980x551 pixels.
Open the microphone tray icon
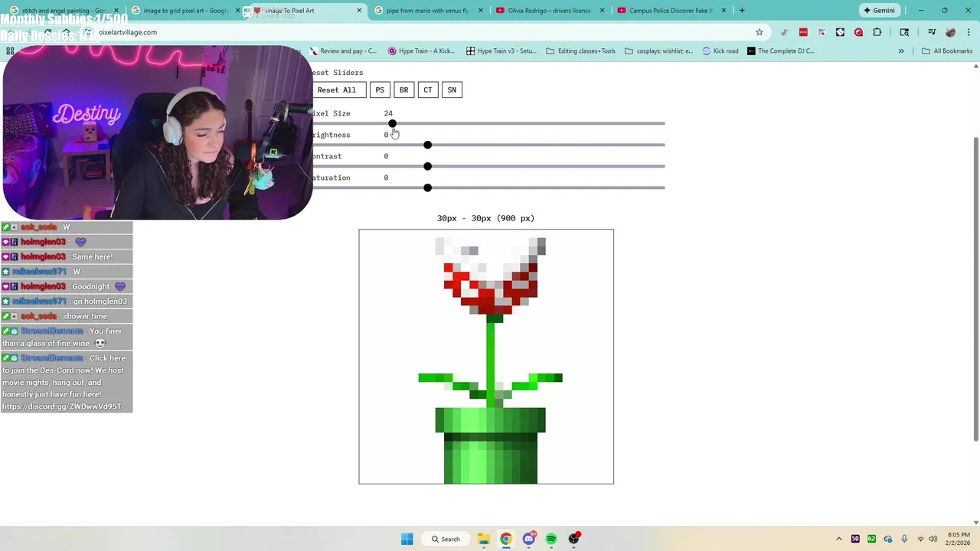(x=904, y=539)
